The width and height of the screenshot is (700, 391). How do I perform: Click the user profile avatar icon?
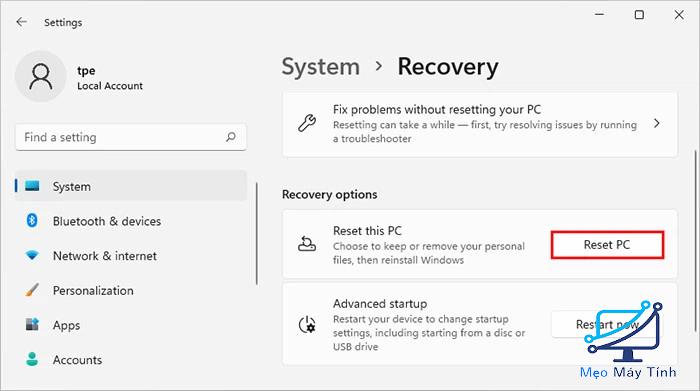tap(41, 76)
